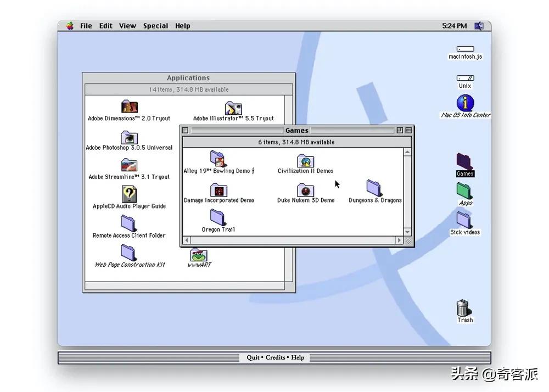Select the Apps folder on desktop
Screen dimensions: 549x392
click(465, 191)
